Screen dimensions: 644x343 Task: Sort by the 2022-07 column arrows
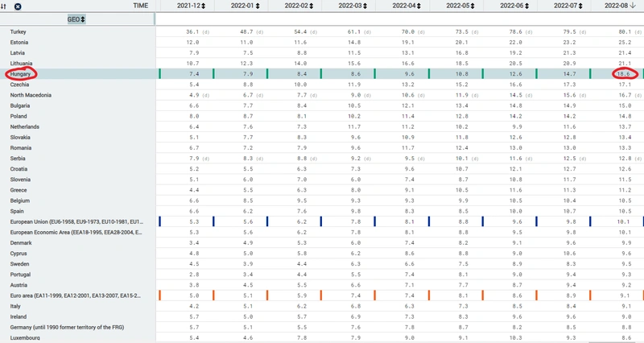(x=580, y=6)
